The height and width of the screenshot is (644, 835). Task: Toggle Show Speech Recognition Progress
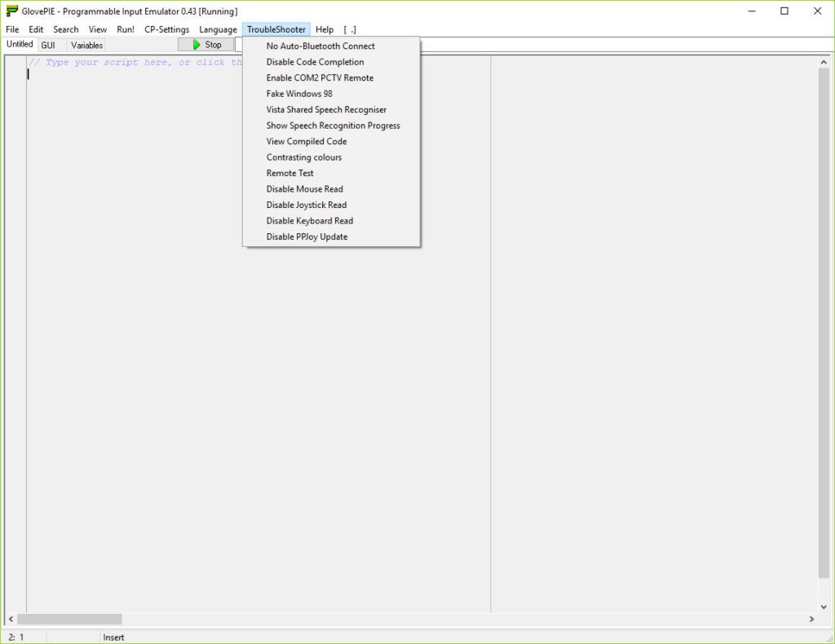(x=331, y=126)
